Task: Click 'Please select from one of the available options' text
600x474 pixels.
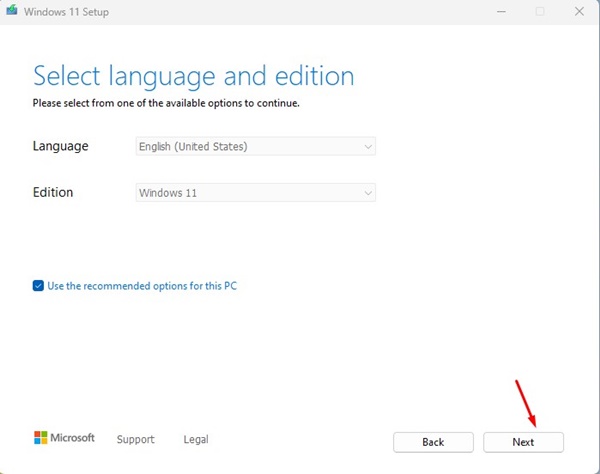Action: click(x=166, y=103)
